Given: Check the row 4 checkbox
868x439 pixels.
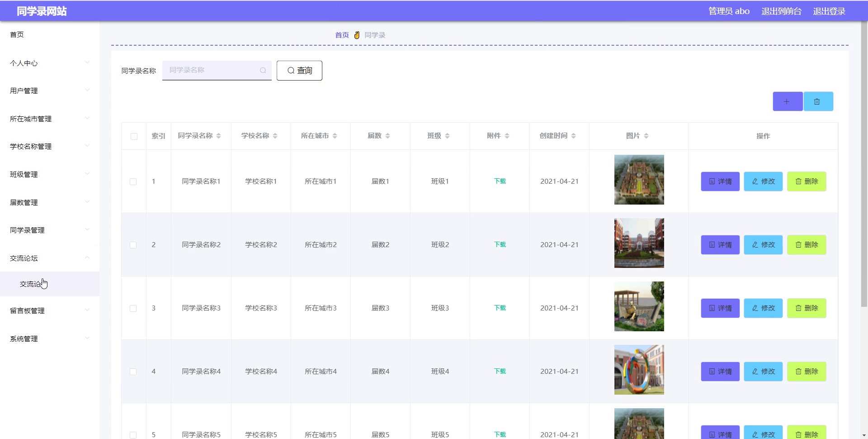Looking at the screenshot, I should pos(133,372).
